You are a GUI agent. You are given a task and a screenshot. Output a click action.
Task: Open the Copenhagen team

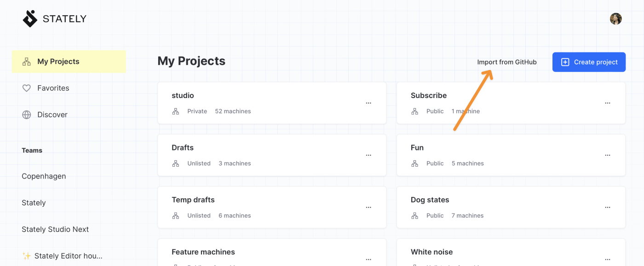tap(44, 176)
